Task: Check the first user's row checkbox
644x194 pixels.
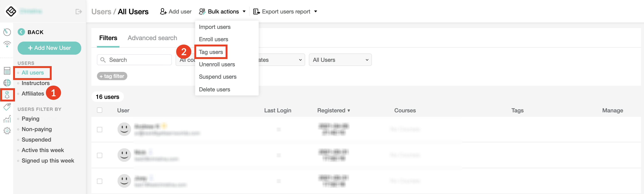Action: click(x=100, y=130)
